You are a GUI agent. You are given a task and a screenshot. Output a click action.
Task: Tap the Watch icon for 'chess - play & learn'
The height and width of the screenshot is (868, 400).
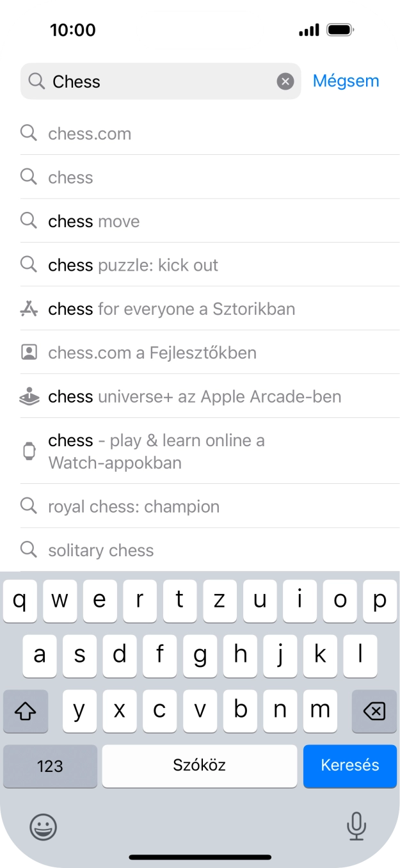(x=29, y=451)
